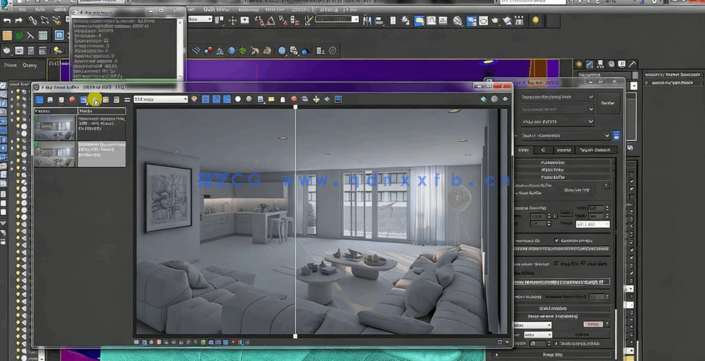
Task: Open the second dropdown in Render Setup window
Action: click(558, 109)
